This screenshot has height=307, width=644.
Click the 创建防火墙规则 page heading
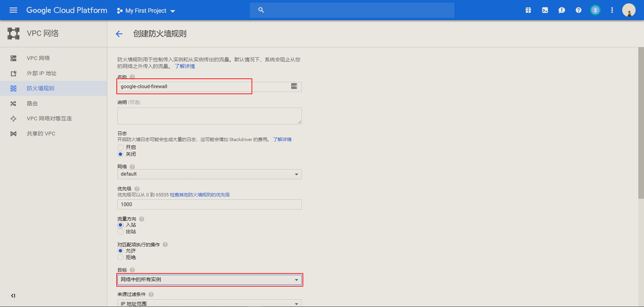[160, 34]
